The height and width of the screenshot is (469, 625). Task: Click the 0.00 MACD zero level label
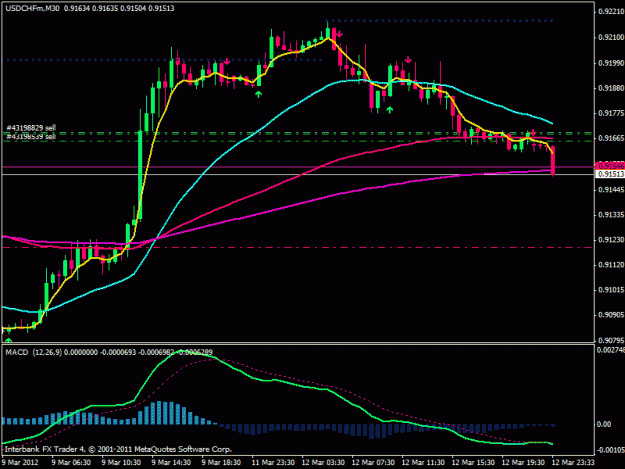(604, 424)
